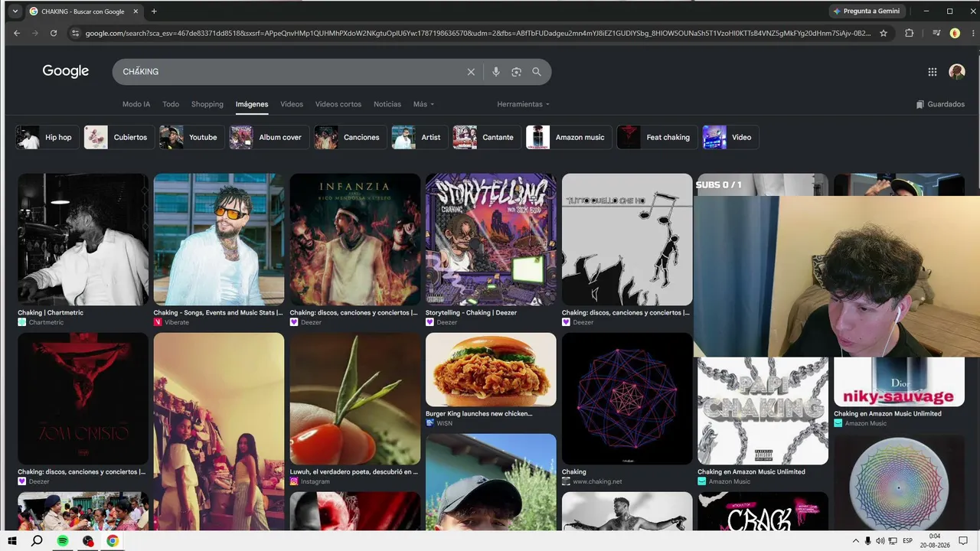The image size is (980, 551).
Task: Open the Chrome profile avatar in the toolbar
Action: [955, 33]
